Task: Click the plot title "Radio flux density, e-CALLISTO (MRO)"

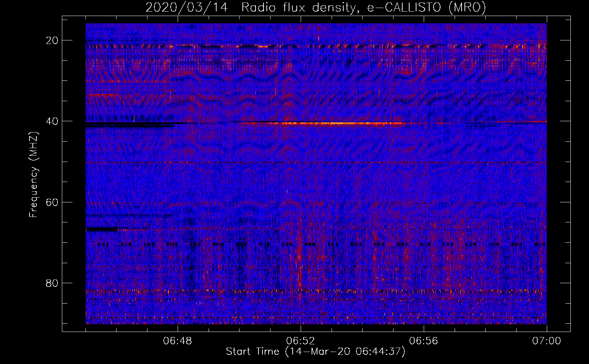Action: coord(364,7)
